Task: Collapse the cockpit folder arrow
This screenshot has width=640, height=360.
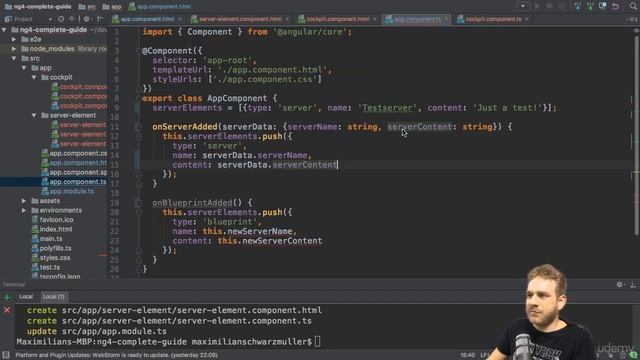Action: coord(34,77)
